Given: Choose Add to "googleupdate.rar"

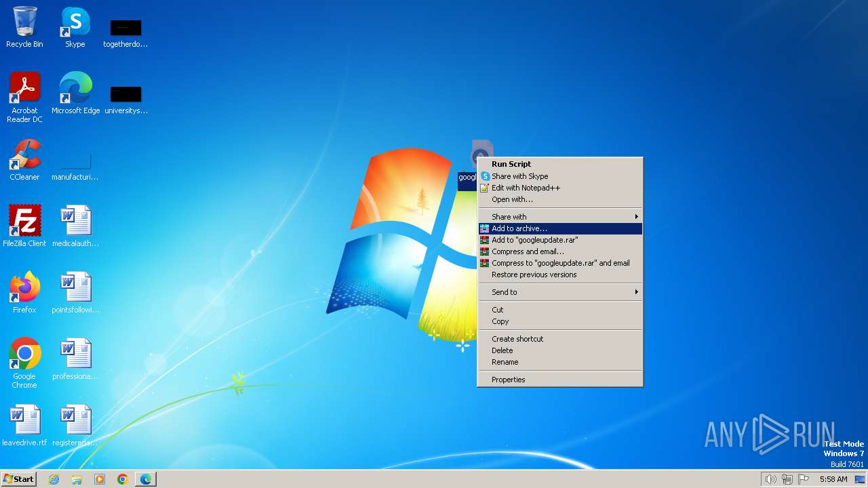Looking at the screenshot, I should [x=560, y=240].
